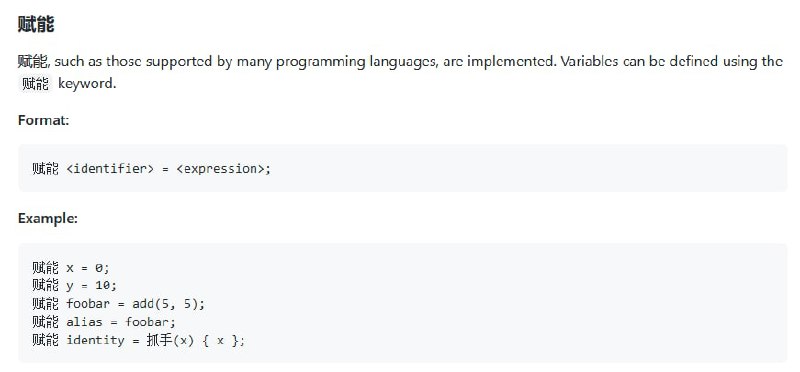Click the Format: label
800x372 pixels.
(x=43, y=120)
